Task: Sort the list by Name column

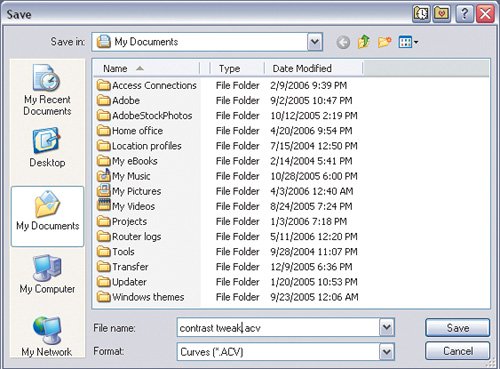Action: [x=147, y=68]
